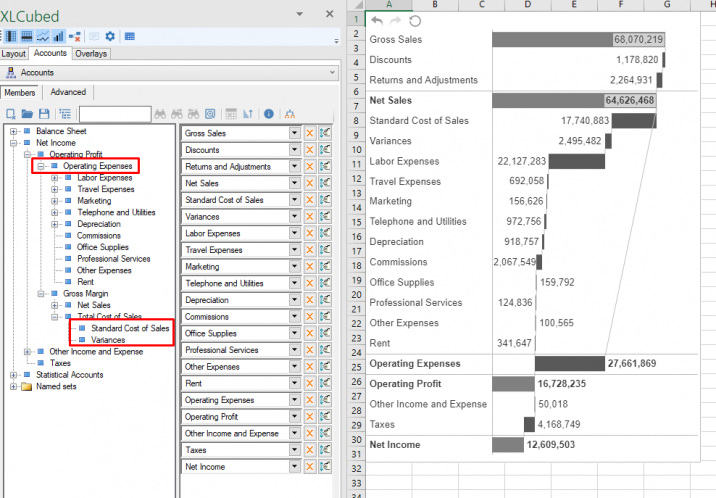This screenshot has height=498, width=716.
Task: Click the Gross Sales value 68,070,219 in chart
Action: (x=638, y=39)
